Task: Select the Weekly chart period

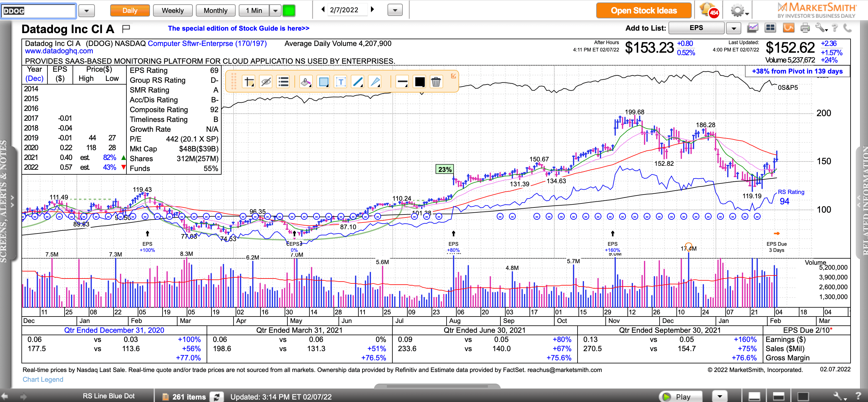Action: [173, 10]
